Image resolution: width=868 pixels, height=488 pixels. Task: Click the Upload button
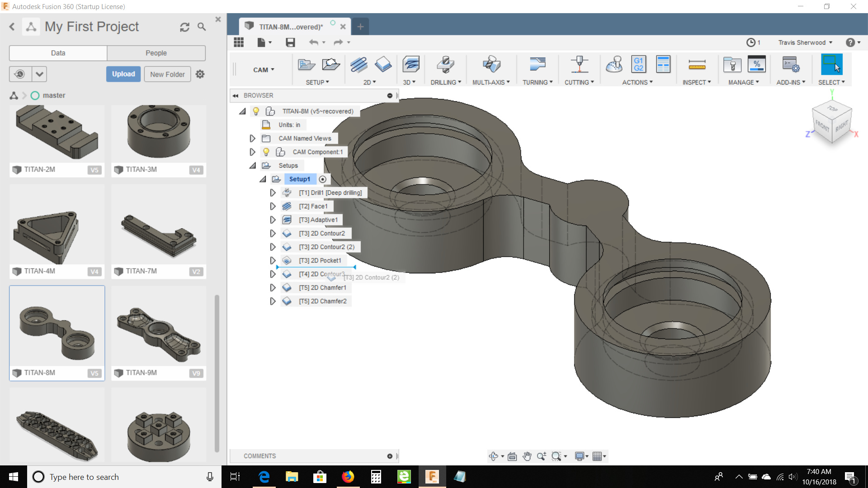(x=123, y=74)
